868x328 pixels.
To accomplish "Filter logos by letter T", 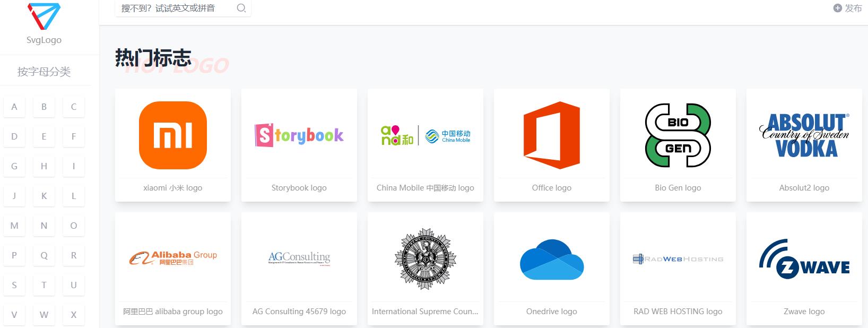I will click(x=44, y=285).
